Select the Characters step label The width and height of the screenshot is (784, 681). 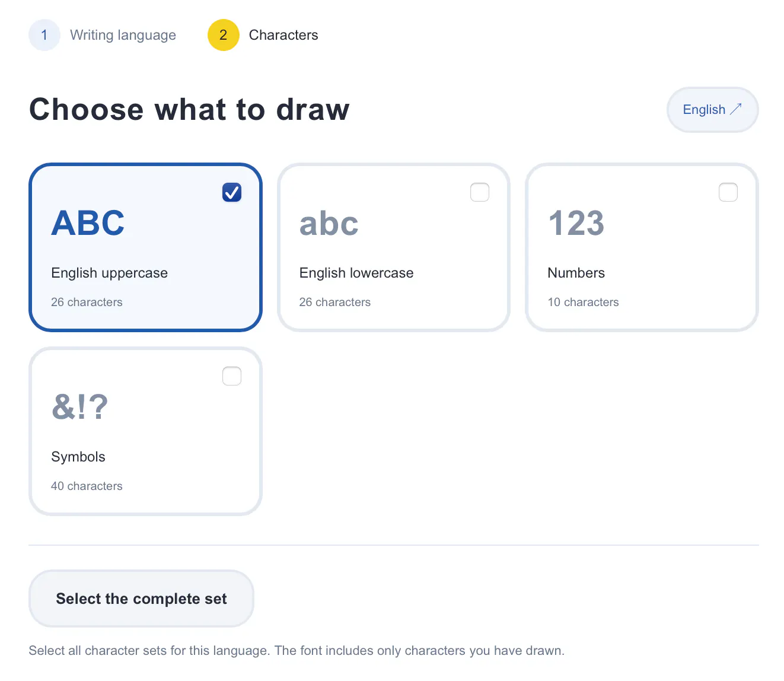(283, 35)
